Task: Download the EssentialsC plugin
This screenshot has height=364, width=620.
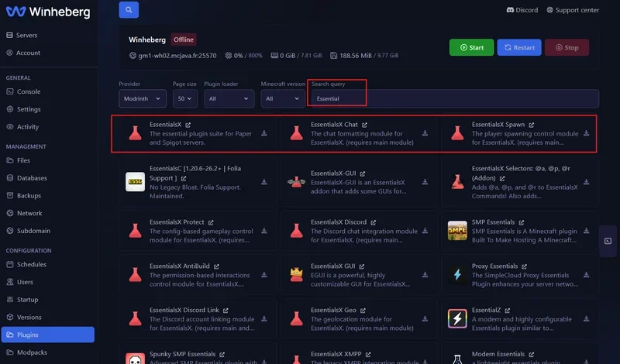Action: click(264, 182)
